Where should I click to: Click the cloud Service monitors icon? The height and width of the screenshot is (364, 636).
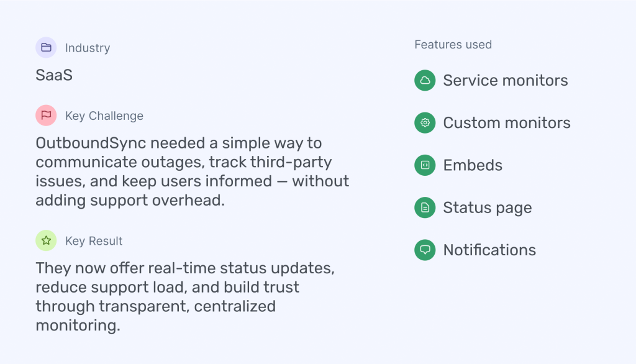pyautogui.click(x=425, y=80)
